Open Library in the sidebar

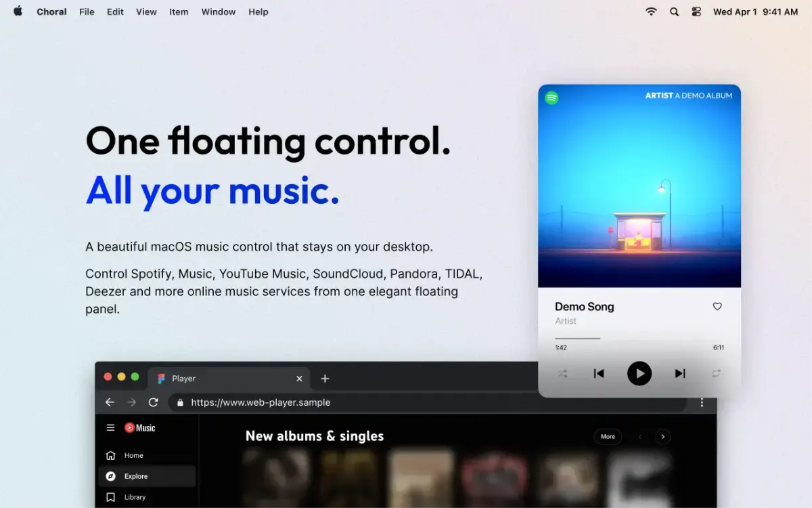point(147,497)
